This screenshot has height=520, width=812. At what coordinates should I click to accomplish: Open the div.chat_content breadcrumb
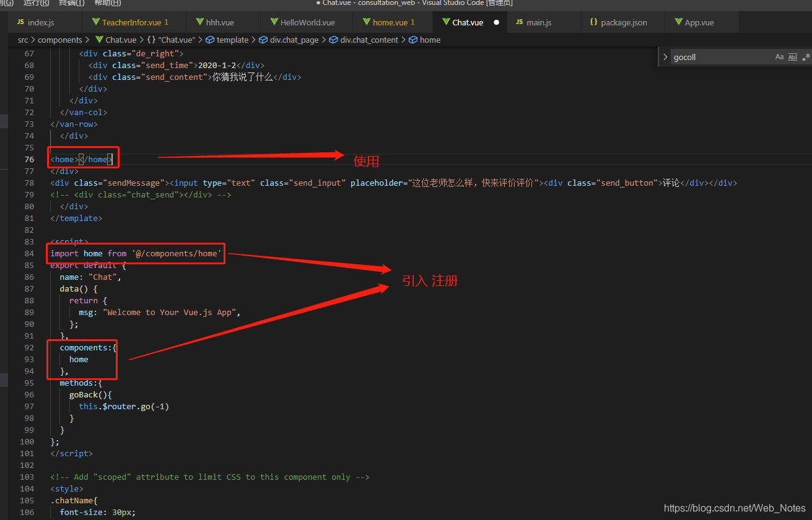[365, 40]
